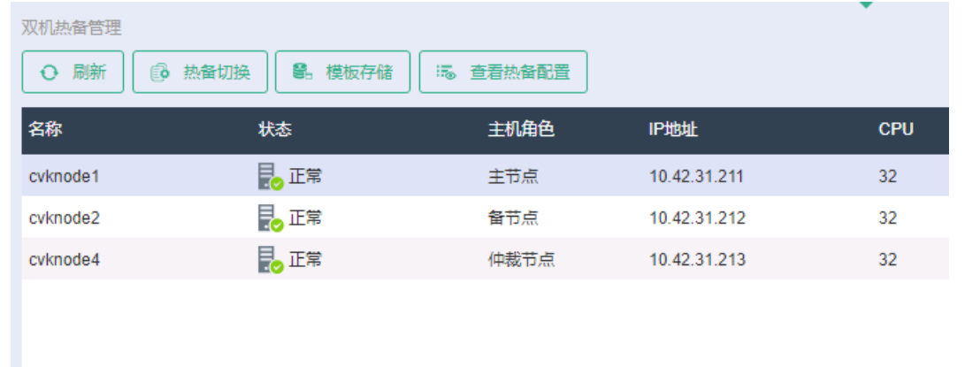The image size is (980, 367).
Task: Sort by 状态 column header
Action: [275, 130]
